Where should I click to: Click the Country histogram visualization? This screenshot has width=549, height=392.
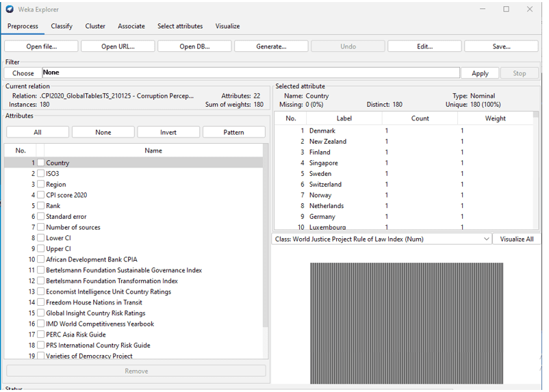tap(407, 323)
